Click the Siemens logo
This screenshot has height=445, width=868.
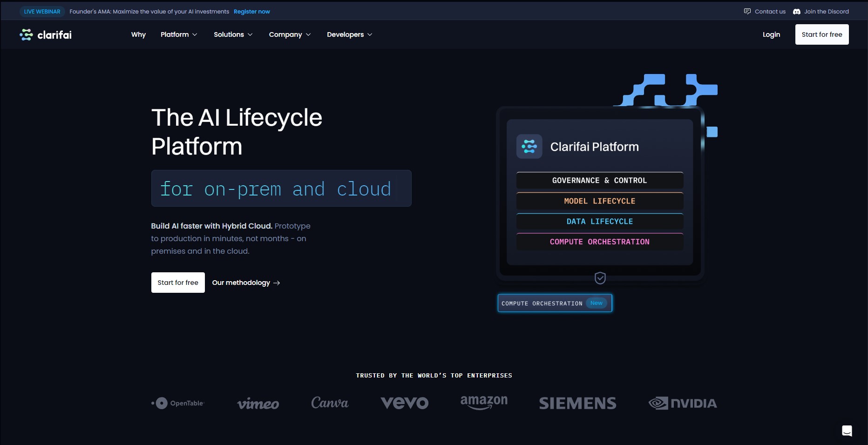click(577, 403)
